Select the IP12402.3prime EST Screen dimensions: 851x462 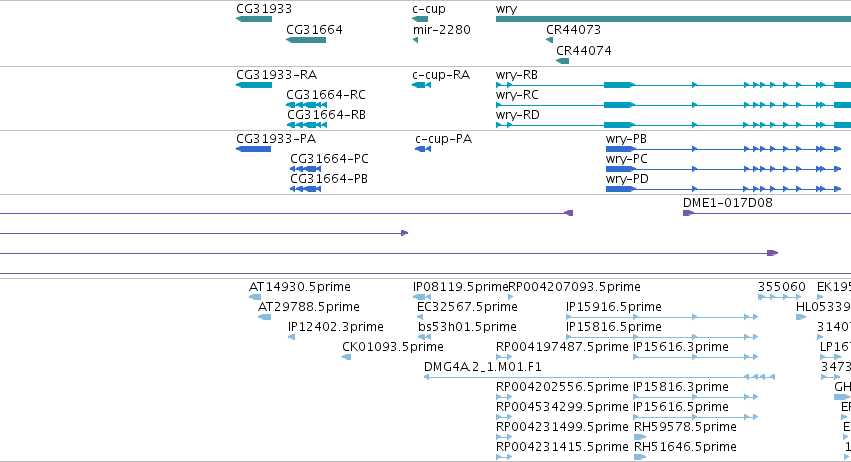[291, 337]
